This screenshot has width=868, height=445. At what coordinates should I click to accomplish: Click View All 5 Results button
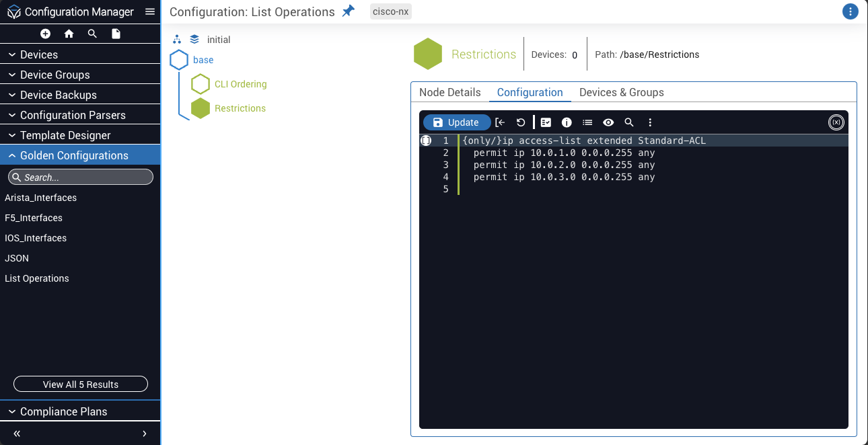coord(81,385)
